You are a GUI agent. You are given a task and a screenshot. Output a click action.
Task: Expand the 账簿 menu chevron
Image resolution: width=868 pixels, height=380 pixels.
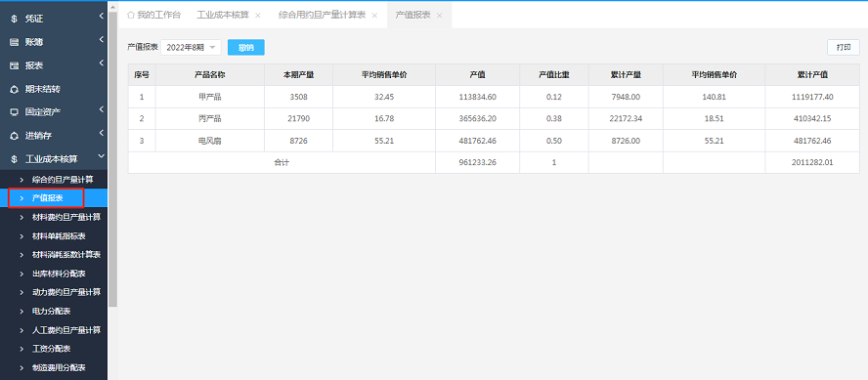click(x=102, y=40)
